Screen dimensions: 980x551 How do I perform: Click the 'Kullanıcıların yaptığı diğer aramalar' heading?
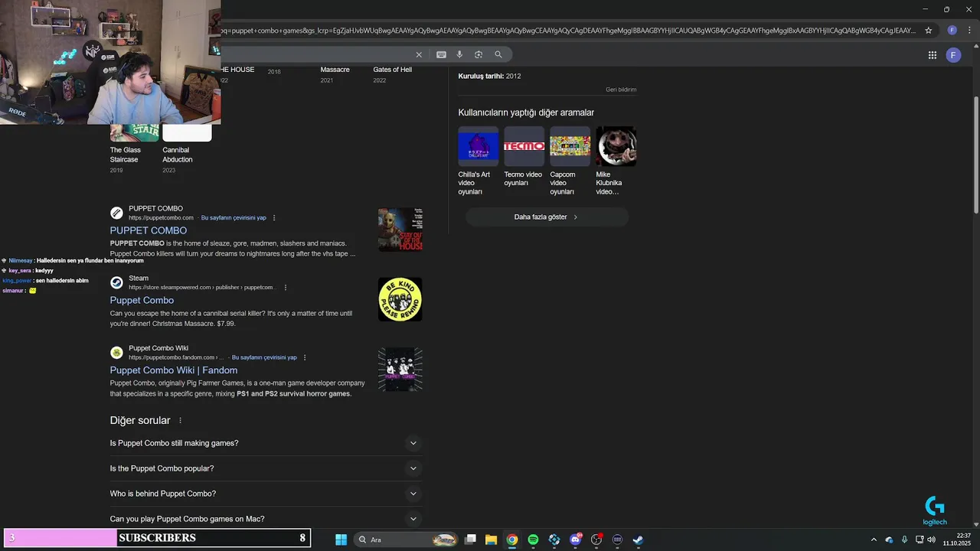coord(526,112)
